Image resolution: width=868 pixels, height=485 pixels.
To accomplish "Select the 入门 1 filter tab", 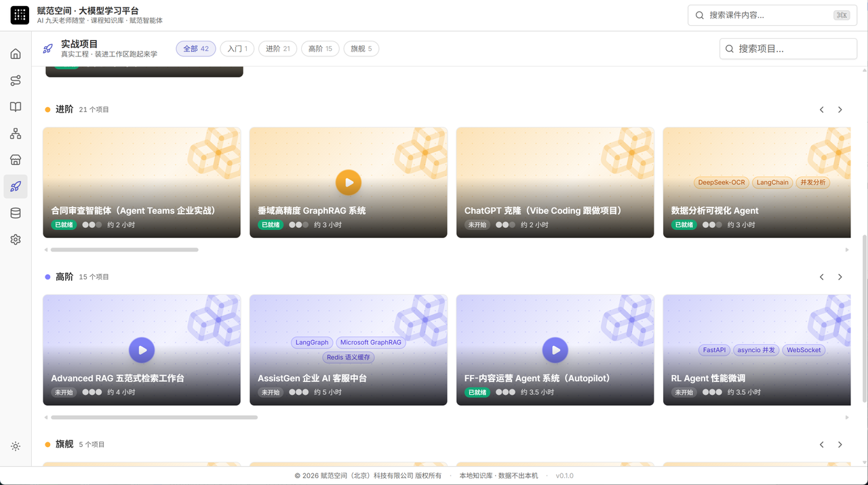I will [x=237, y=49].
